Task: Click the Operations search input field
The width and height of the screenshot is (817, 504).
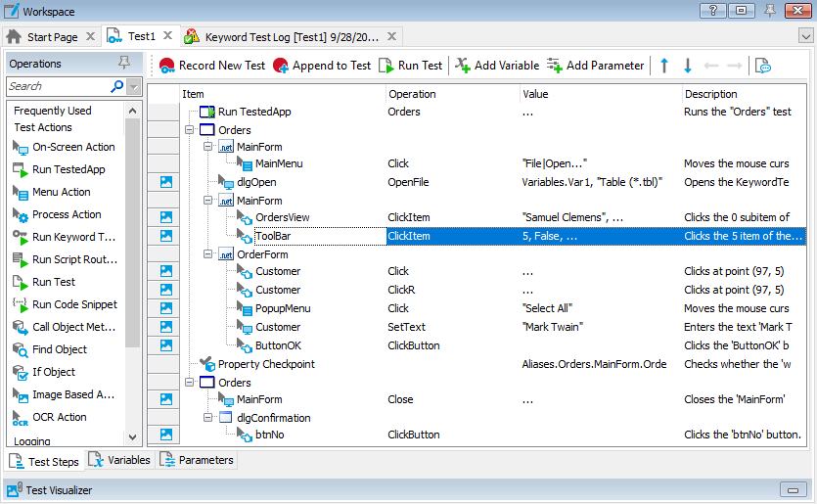Action: coord(59,87)
